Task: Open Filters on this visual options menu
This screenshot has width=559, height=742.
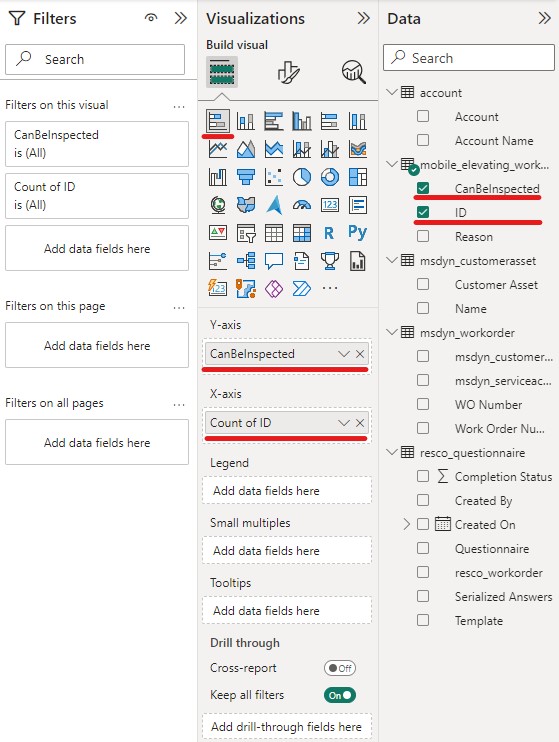Action: click(x=179, y=106)
